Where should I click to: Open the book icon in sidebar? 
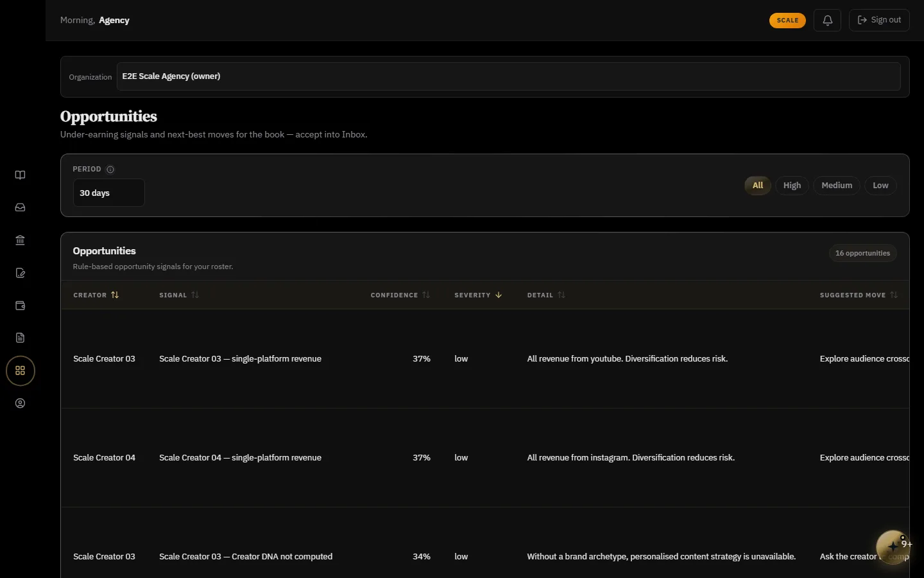click(20, 175)
